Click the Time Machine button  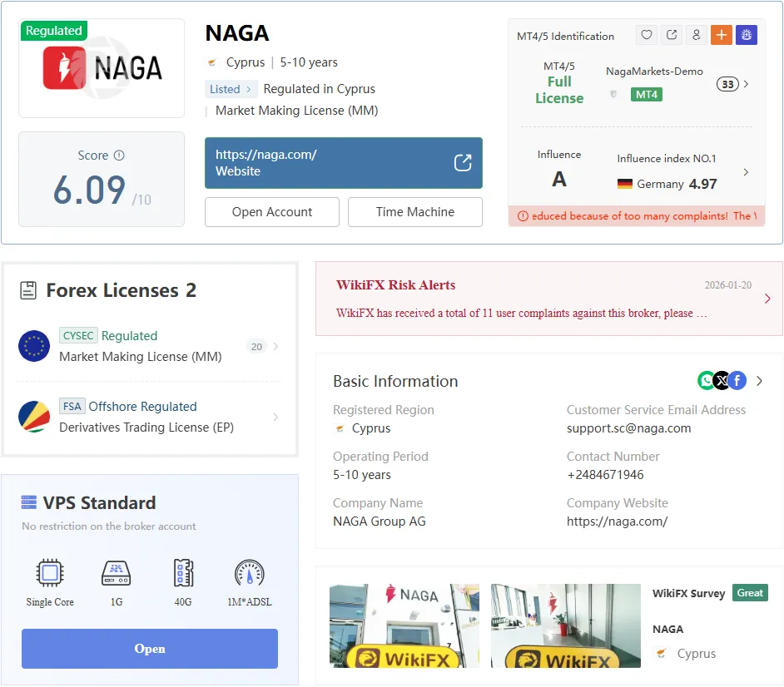pos(415,212)
